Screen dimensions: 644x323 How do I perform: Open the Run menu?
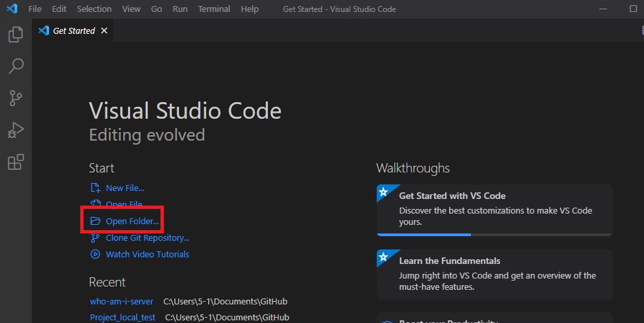[180, 9]
